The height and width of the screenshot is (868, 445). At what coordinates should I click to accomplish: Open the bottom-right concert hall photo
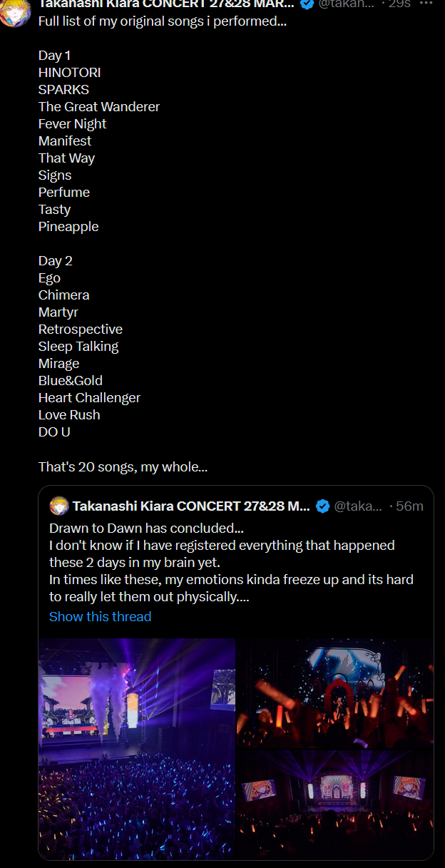click(334, 804)
